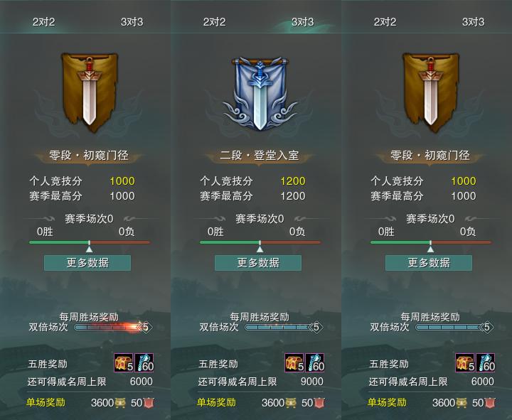Open 更多数据 in the middle panel
The image size is (512, 420).
258,263
